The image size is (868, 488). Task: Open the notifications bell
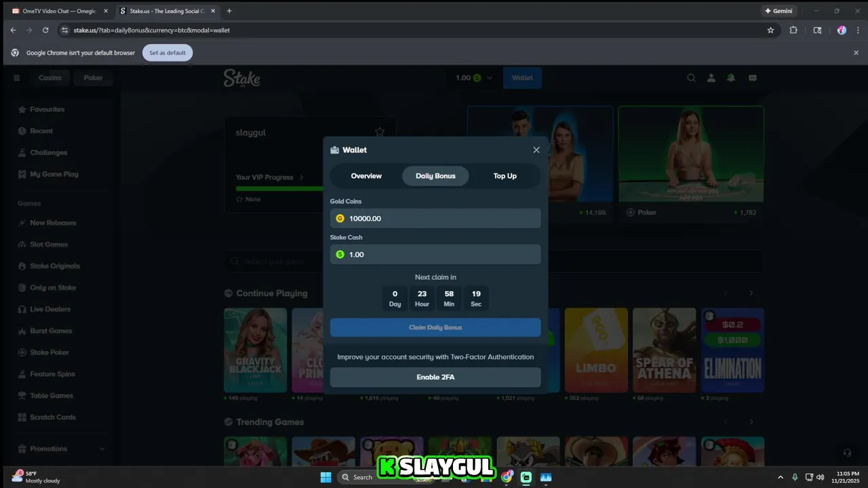click(731, 78)
